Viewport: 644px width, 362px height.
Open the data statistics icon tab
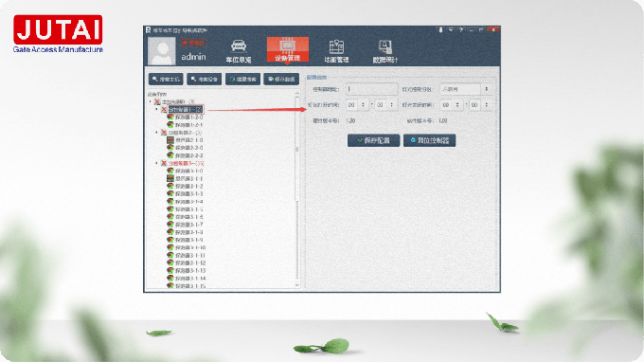(x=385, y=51)
